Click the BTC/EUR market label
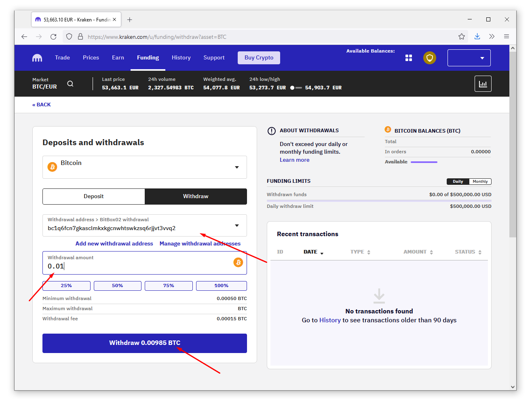 click(x=44, y=87)
